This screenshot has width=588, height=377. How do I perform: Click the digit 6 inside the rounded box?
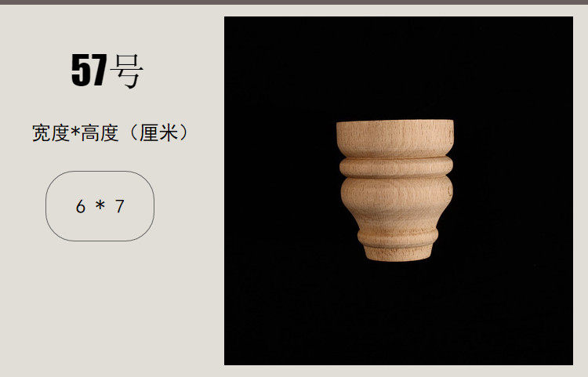(80, 206)
